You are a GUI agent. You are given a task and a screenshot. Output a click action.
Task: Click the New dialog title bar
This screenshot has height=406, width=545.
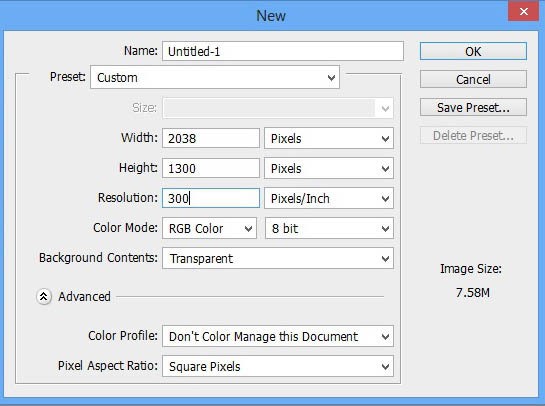tap(254, 15)
